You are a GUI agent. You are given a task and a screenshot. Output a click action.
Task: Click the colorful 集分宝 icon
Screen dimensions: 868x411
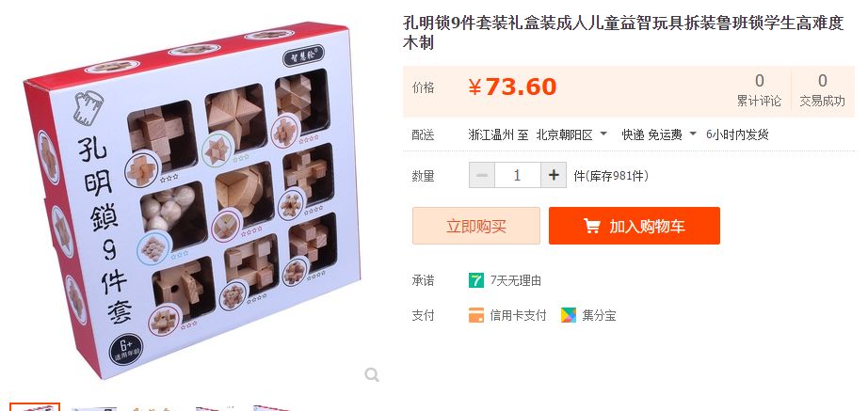pos(568,315)
